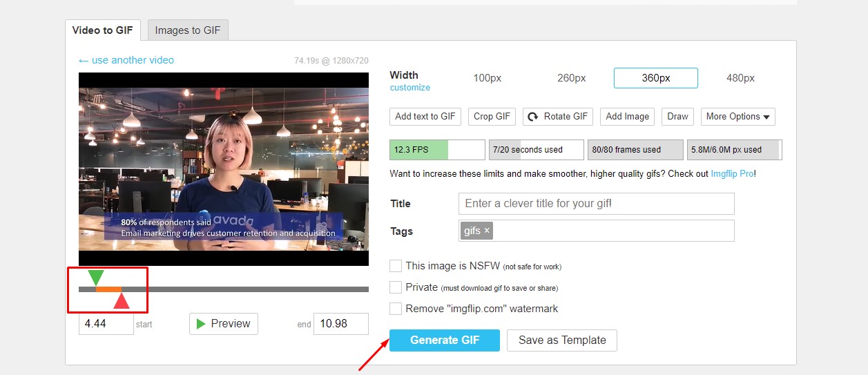Click Save as Template button
This screenshot has width=868, height=375.
[561, 340]
